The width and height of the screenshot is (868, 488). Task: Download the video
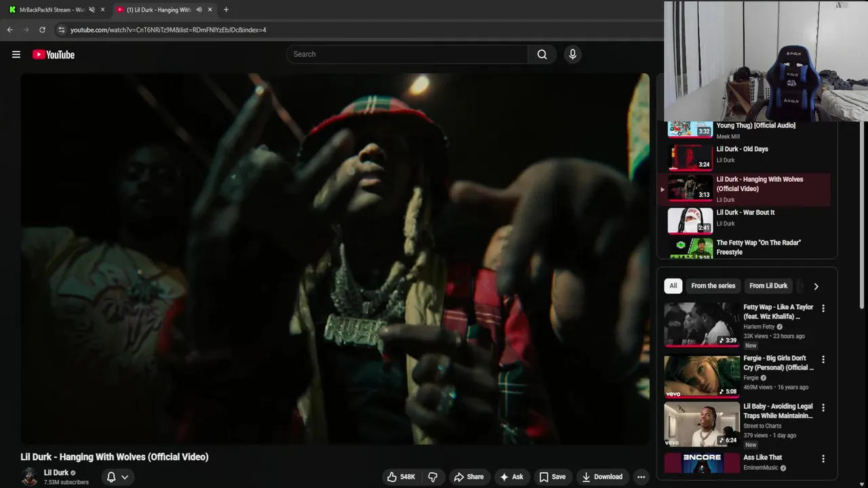coord(602,477)
